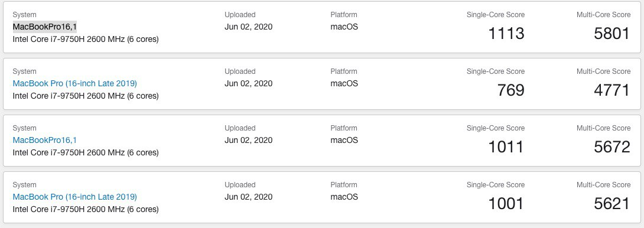Viewport: 644px width, 228px height.
Task: Click the single-core score 1001
Action: click(x=506, y=203)
